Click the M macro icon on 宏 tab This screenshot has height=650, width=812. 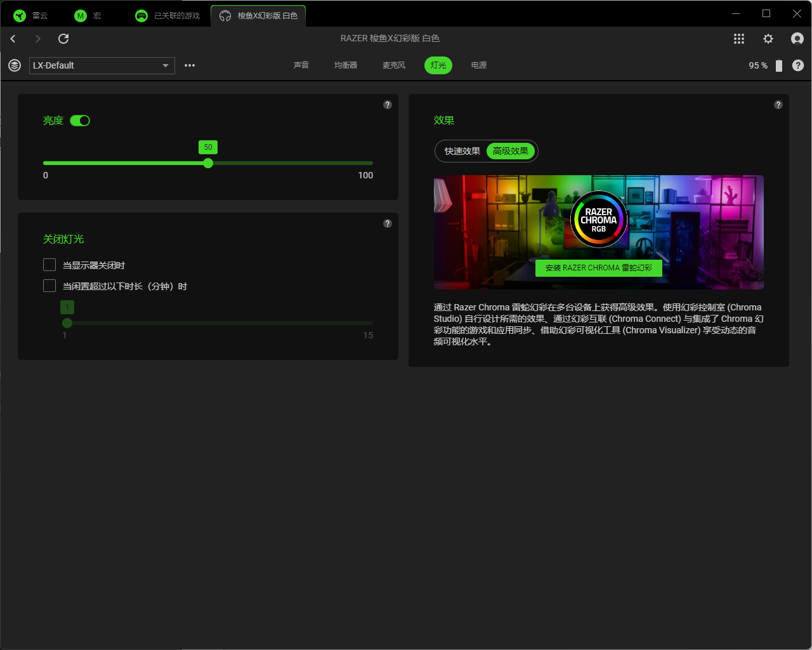click(81, 16)
